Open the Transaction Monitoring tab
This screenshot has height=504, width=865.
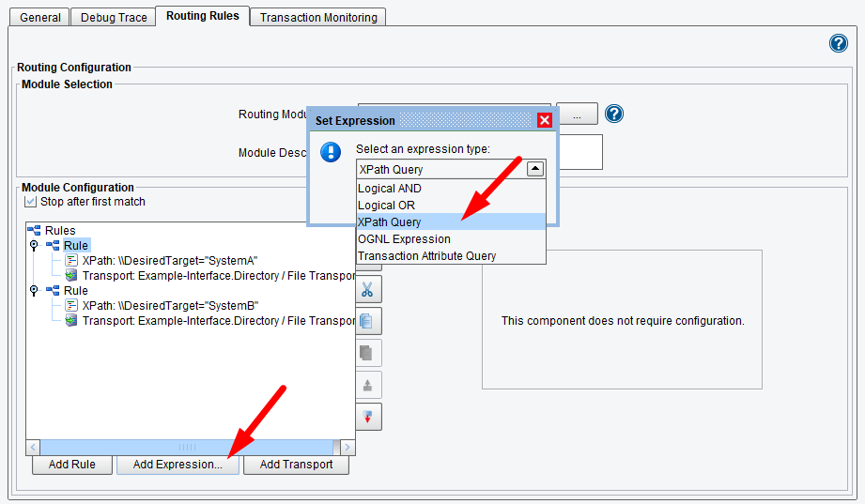(318, 17)
